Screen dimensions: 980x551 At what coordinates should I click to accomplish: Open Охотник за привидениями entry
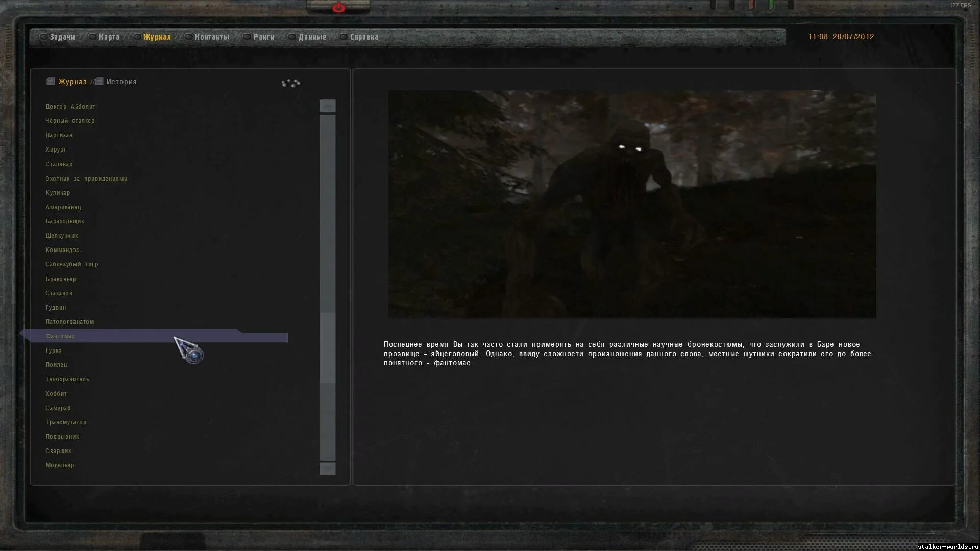pyautogui.click(x=86, y=179)
